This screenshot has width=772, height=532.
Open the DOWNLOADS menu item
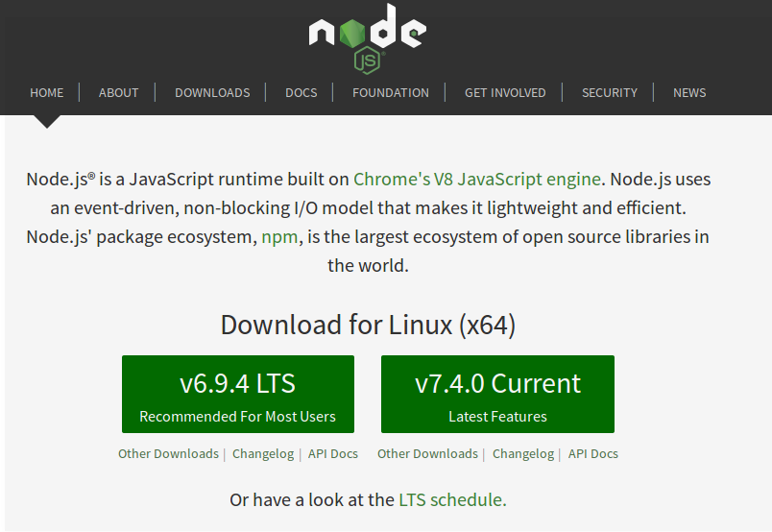pyautogui.click(x=213, y=92)
